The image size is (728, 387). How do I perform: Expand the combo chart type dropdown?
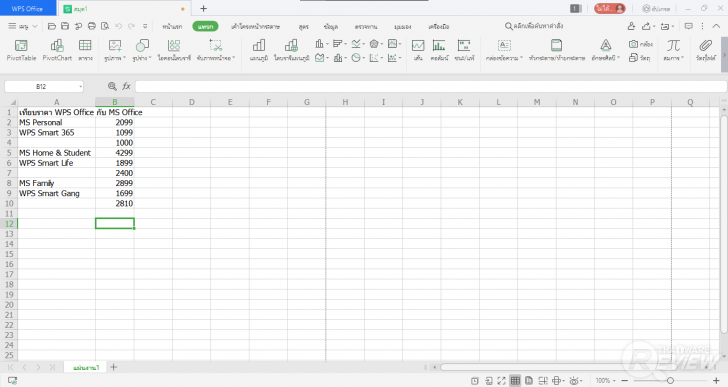(340, 58)
